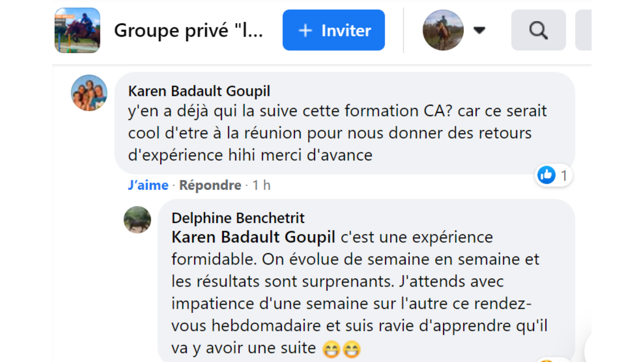Click Répondre under Karen's comment

point(210,185)
